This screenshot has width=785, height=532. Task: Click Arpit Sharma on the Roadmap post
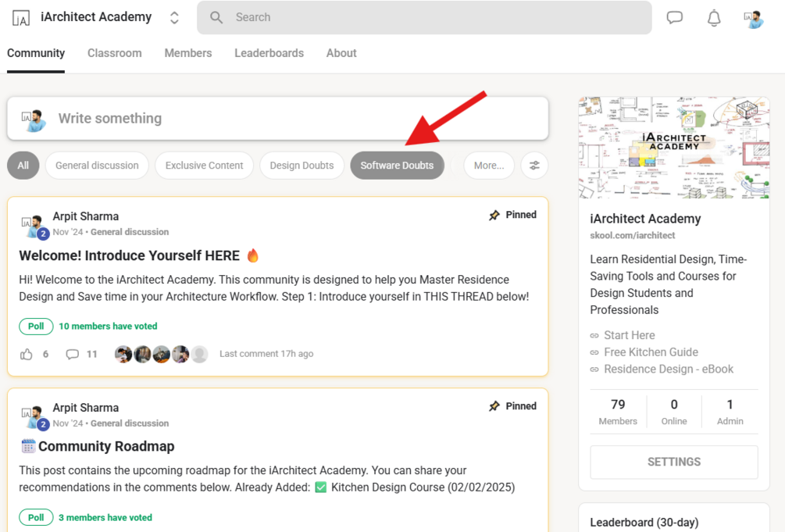point(86,408)
